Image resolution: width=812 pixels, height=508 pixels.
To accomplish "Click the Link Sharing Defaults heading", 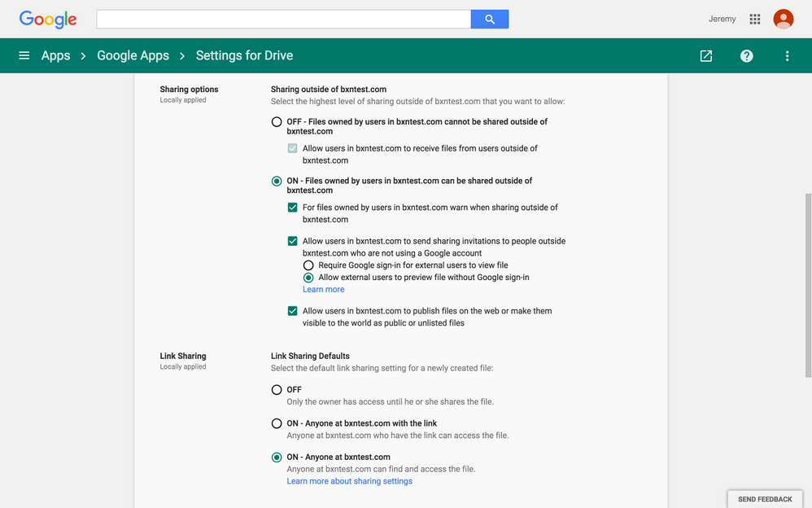I will click(310, 356).
